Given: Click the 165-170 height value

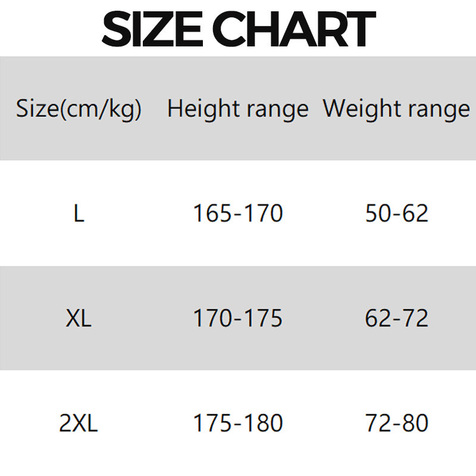Looking at the screenshot, I should pos(238,214).
